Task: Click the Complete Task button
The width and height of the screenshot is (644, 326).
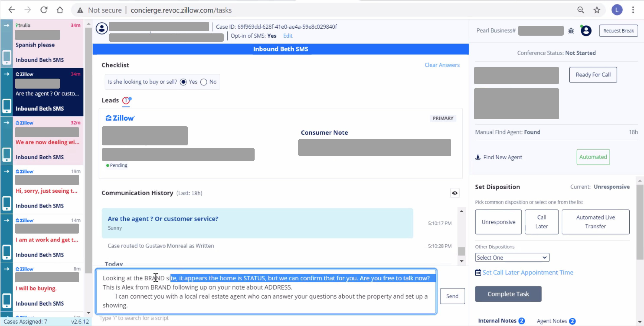Action: pyautogui.click(x=508, y=294)
